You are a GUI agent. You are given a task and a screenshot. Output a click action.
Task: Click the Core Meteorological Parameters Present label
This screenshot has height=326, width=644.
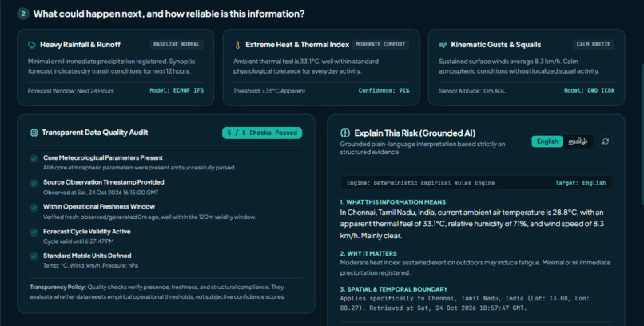(103, 157)
